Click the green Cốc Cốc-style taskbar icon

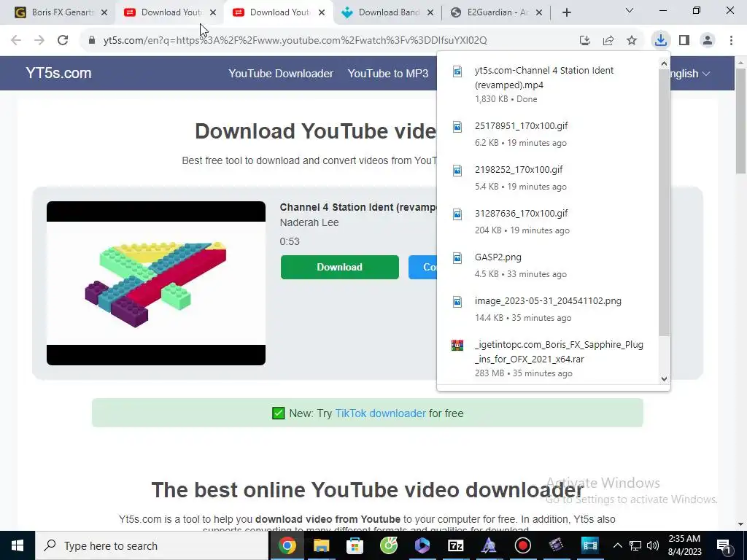pyautogui.click(x=388, y=545)
